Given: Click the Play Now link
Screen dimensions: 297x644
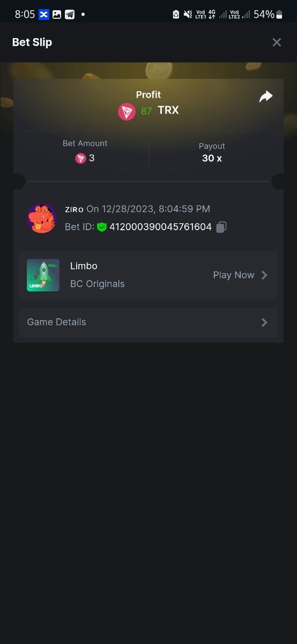Looking at the screenshot, I should pyautogui.click(x=234, y=275).
